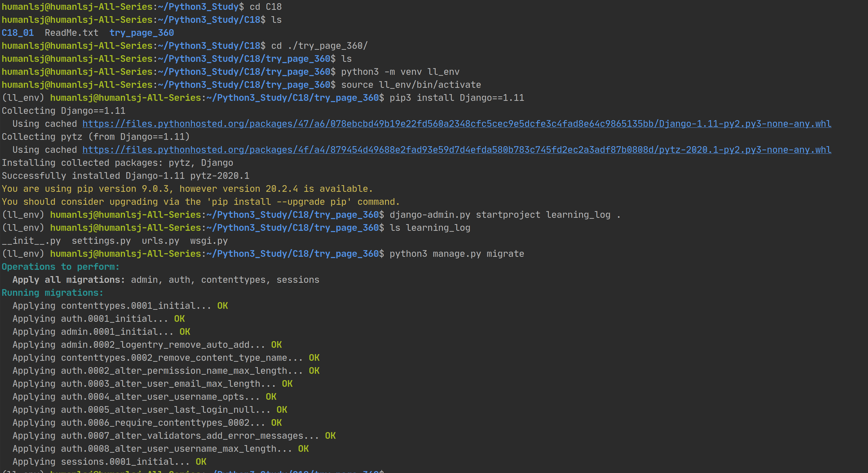Click the 'python3 manage.py migrate' command
Viewport: 868px width, 473px height.
[x=457, y=254]
